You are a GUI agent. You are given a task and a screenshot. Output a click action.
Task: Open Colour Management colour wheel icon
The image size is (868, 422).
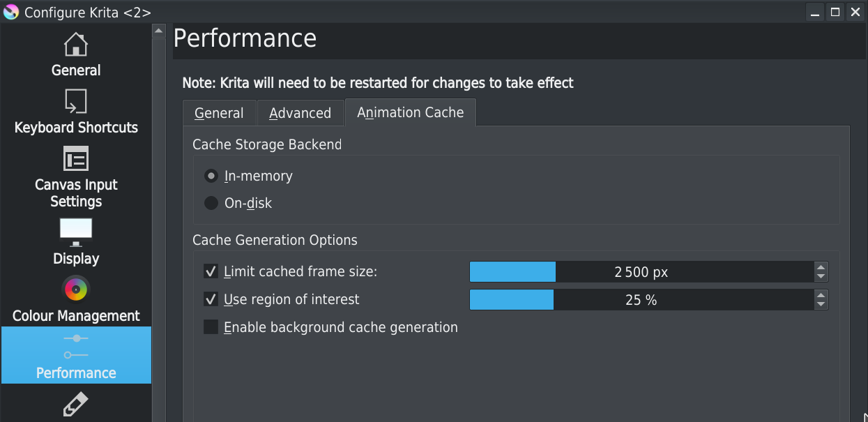pos(75,289)
